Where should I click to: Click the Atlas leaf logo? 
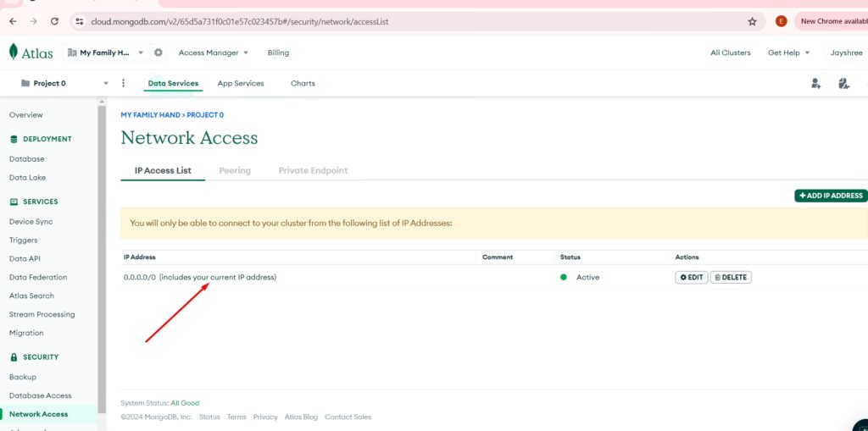(x=14, y=52)
